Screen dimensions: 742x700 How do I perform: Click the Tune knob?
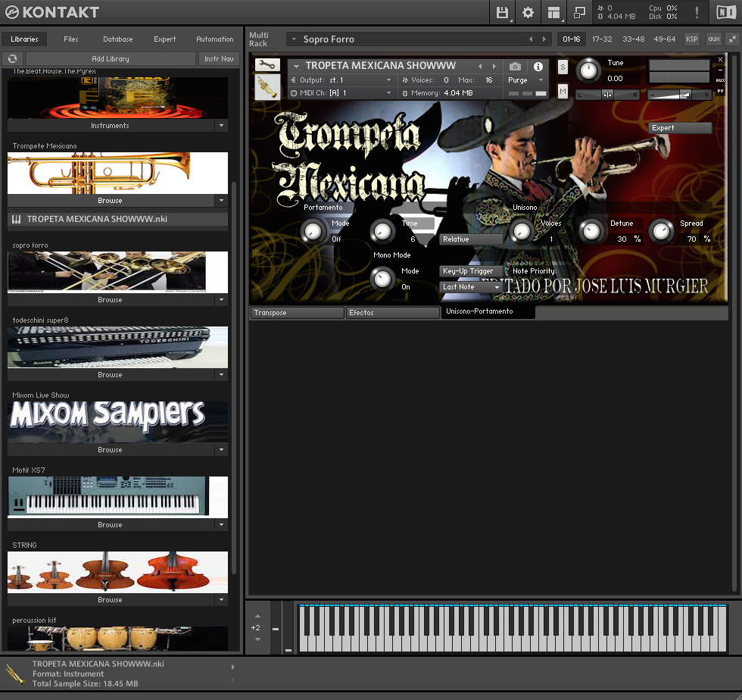click(589, 70)
